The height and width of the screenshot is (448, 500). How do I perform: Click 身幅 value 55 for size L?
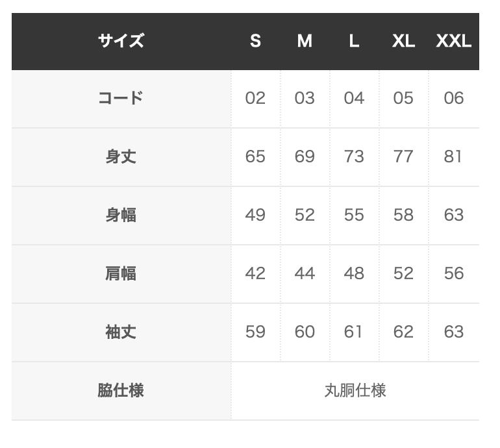pyautogui.click(x=354, y=216)
